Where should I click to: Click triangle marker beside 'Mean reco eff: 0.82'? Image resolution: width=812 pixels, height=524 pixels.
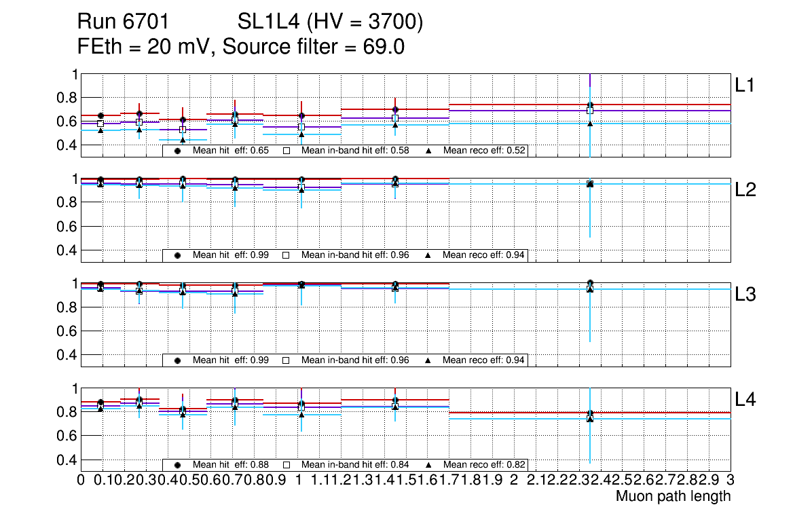click(428, 465)
